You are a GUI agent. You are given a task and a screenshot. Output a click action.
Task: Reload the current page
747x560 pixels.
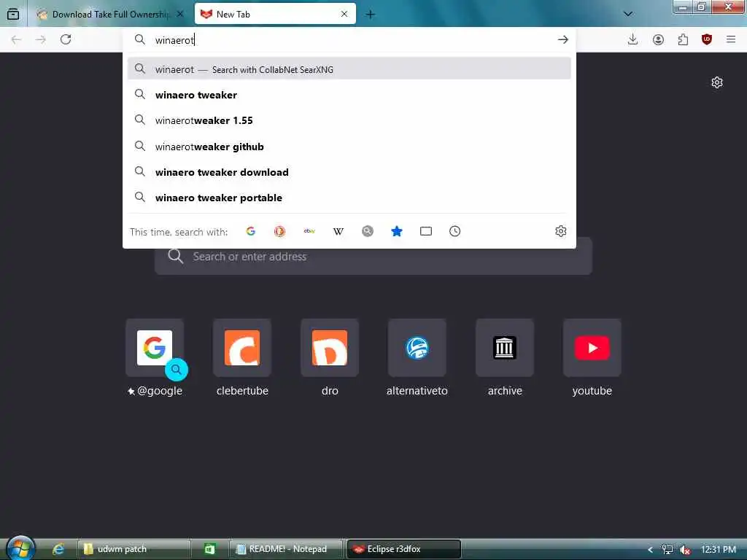coord(66,39)
